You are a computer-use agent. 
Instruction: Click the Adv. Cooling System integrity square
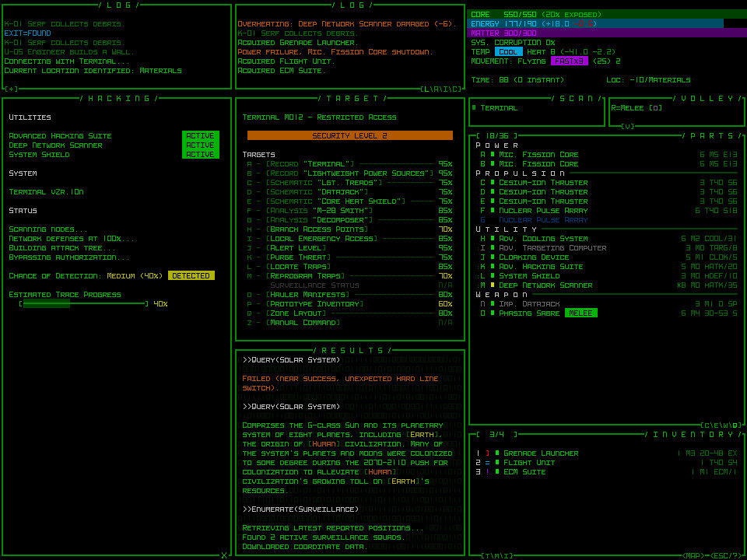[x=493, y=239]
